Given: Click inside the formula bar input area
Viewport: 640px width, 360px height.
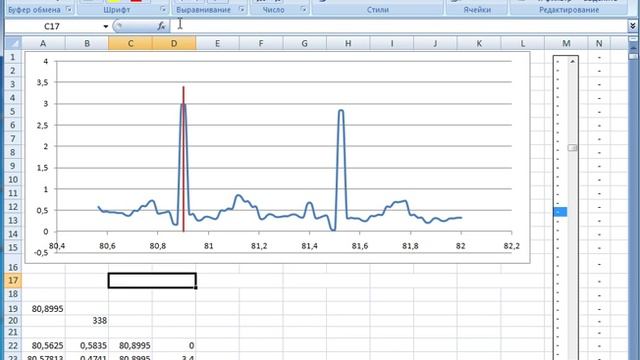Looking at the screenshot, I should (398, 26).
